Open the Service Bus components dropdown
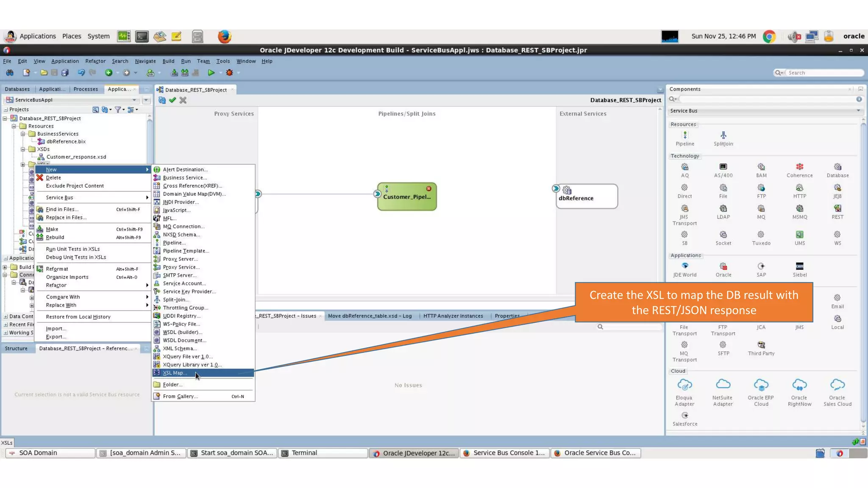 click(x=765, y=111)
